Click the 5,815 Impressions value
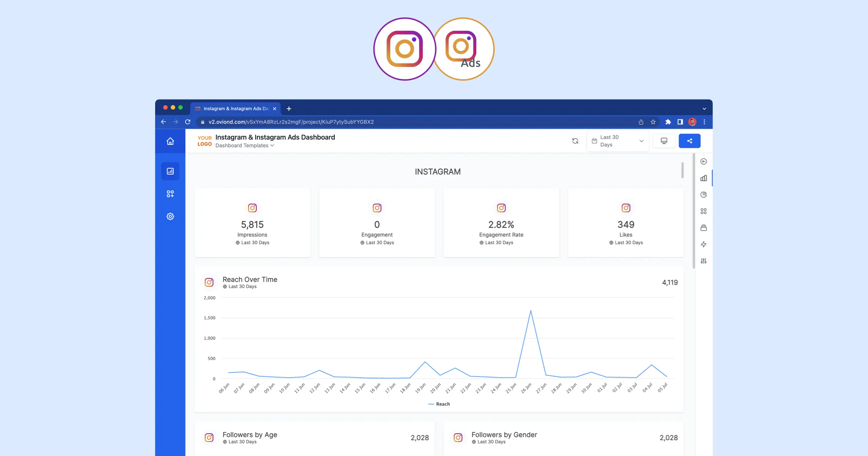This screenshot has width=868, height=456. 252,225
